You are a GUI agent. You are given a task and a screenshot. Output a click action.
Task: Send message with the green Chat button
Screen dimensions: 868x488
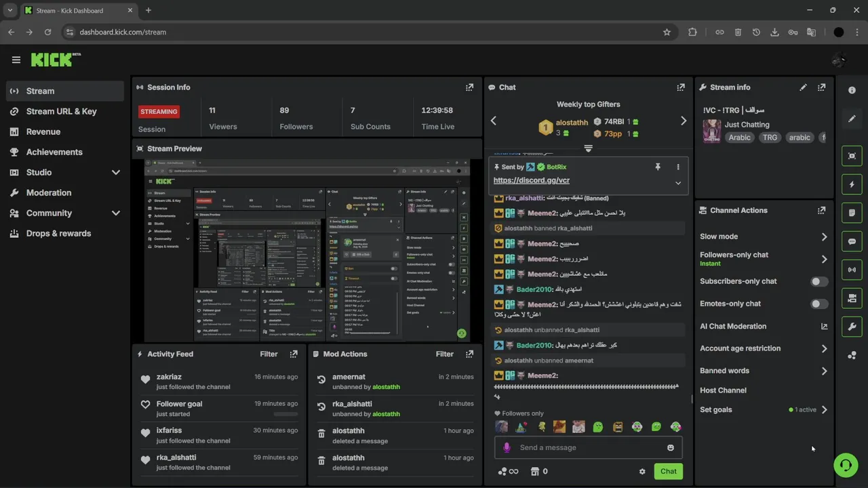668,471
